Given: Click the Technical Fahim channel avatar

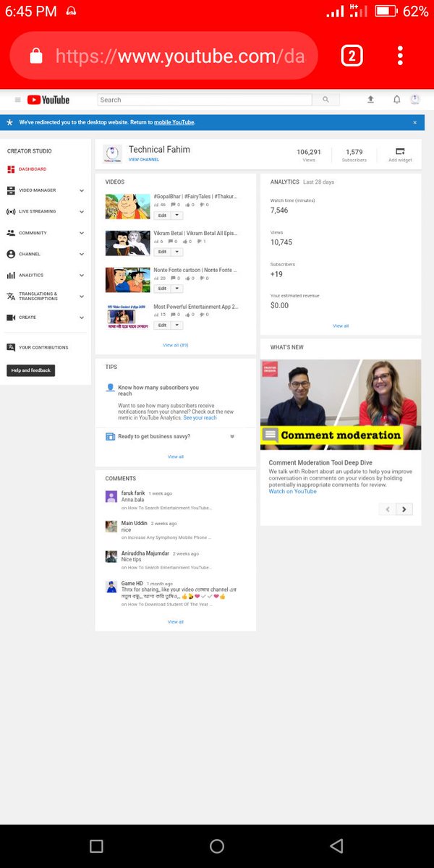Looking at the screenshot, I should pos(112,153).
